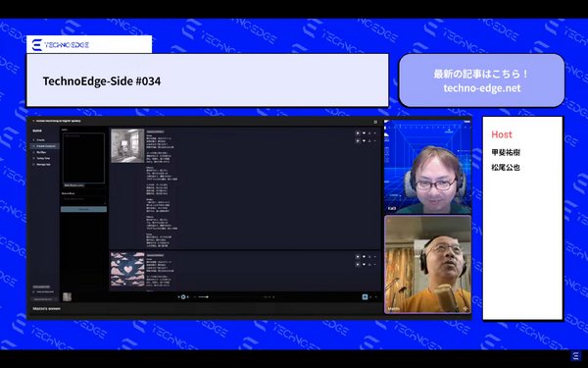Open the techno-edge.net latest articles banner

pyautogui.click(x=481, y=80)
